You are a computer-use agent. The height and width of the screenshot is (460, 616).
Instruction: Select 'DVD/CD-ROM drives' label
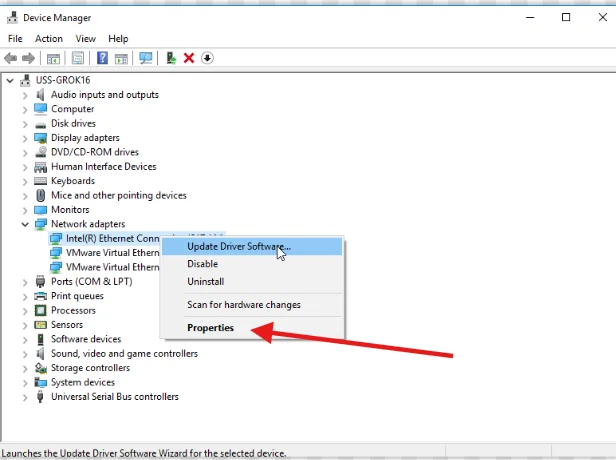coord(95,152)
